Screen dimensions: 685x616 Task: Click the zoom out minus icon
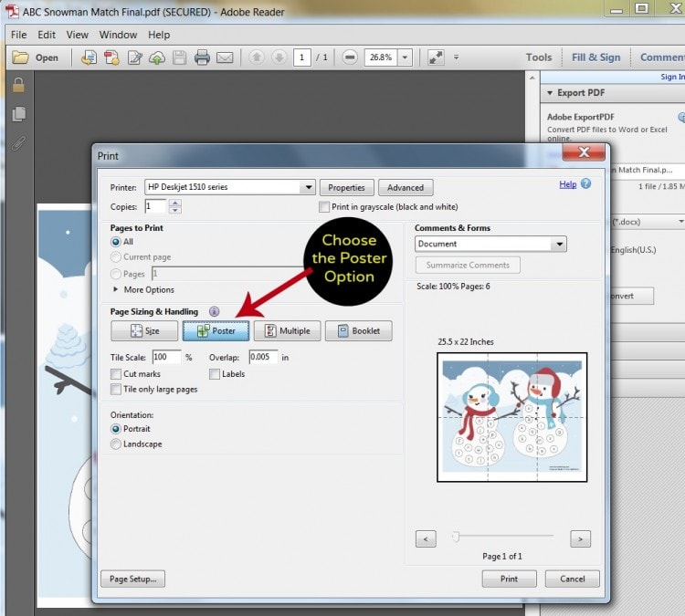[x=350, y=57]
